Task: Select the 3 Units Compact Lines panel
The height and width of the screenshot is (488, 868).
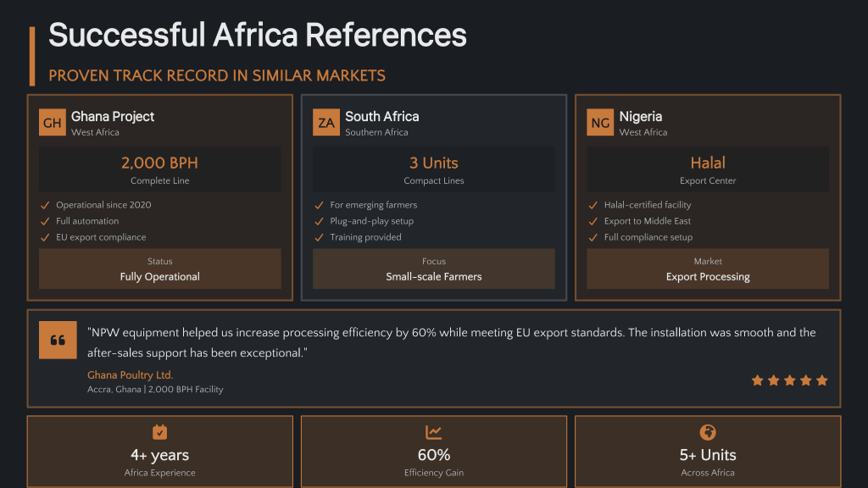Action: click(x=434, y=169)
